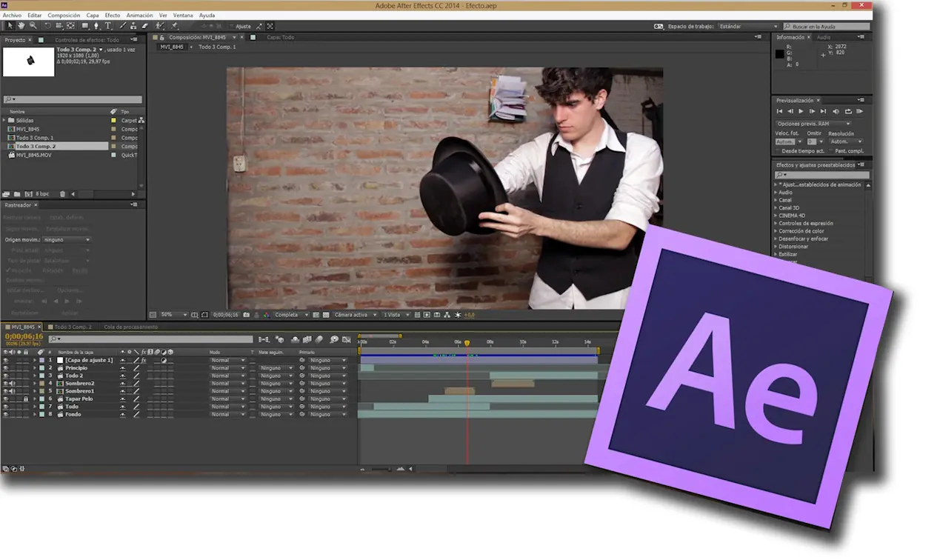Image resolution: width=940 pixels, height=560 pixels.
Task: Open the Modo Normal dropdown of Todo layer
Action: point(227,407)
